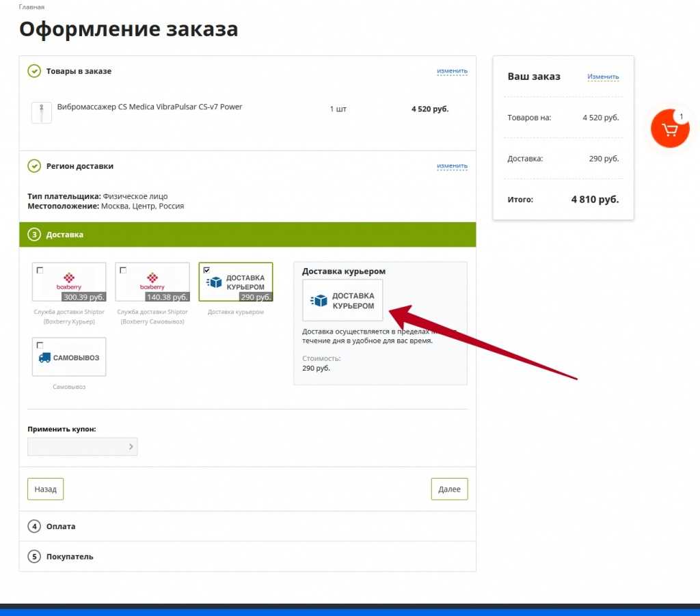This screenshot has height=616, width=700.
Task: Click the green checkmark beside Товары в заказе
Action: click(33, 71)
